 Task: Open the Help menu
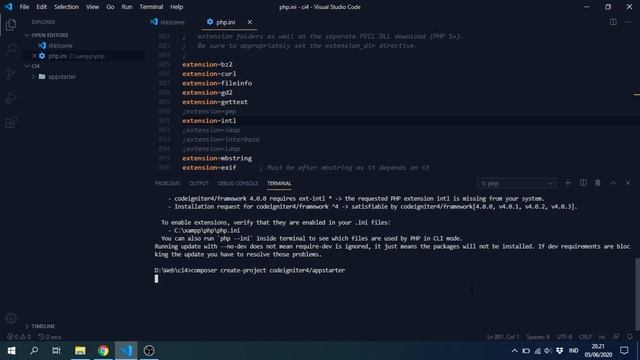click(176, 7)
